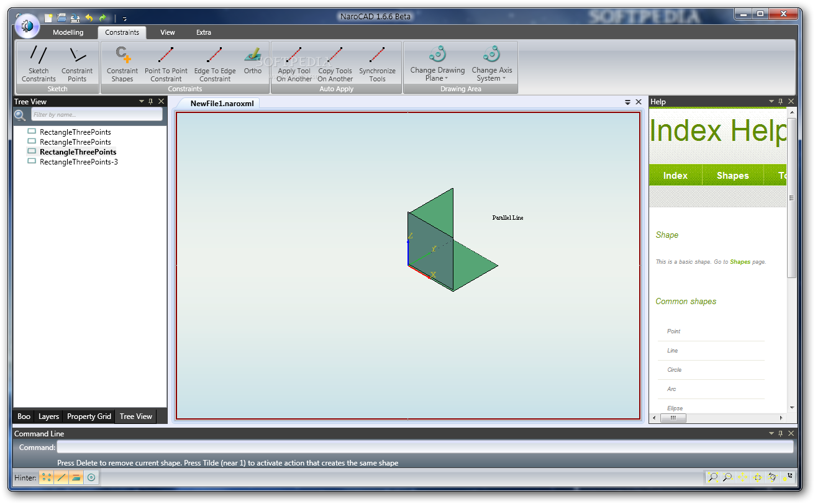The height and width of the screenshot is (504, 815).
Task: Click the magnifier icon beside the filter box
Action: [x=20, y=115]
